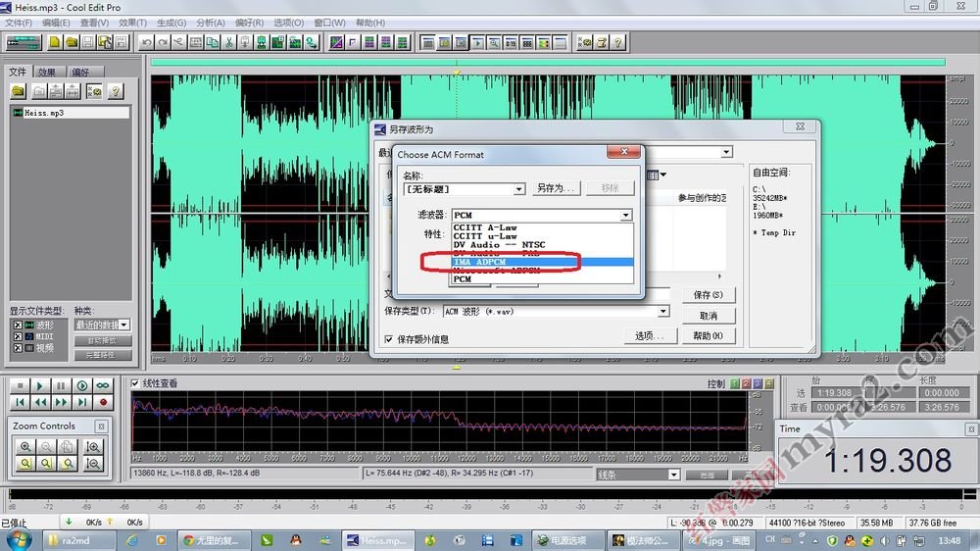Switch to the 效果 tab in left panel
The image size is (980, 551).
click(47, 72)
